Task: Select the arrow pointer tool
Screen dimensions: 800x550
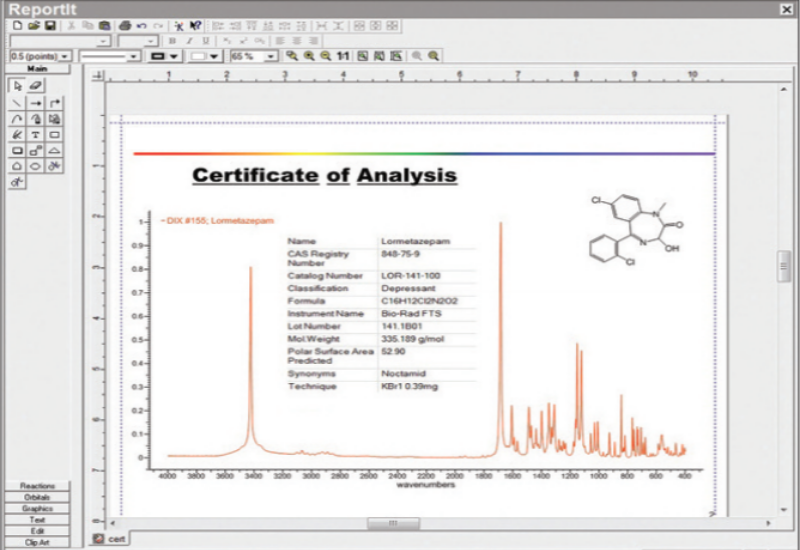Action: [x=17, y=87]
